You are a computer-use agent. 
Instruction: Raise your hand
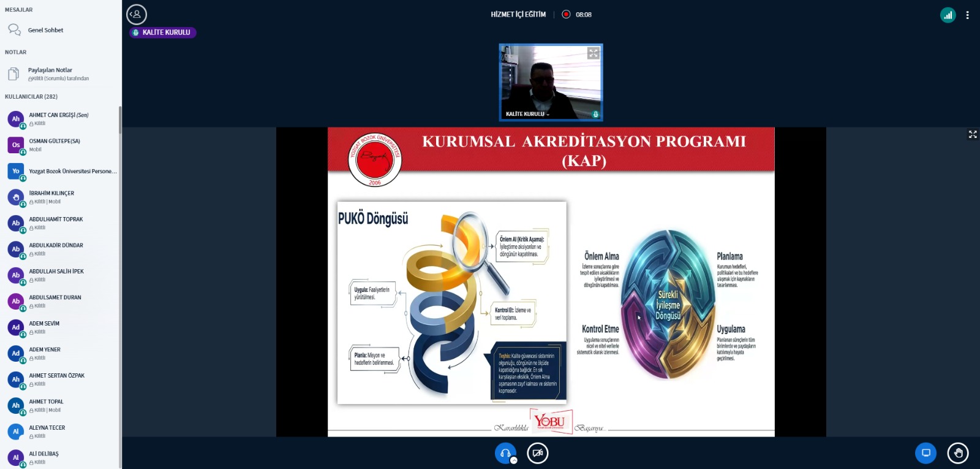tap(957, 453)
